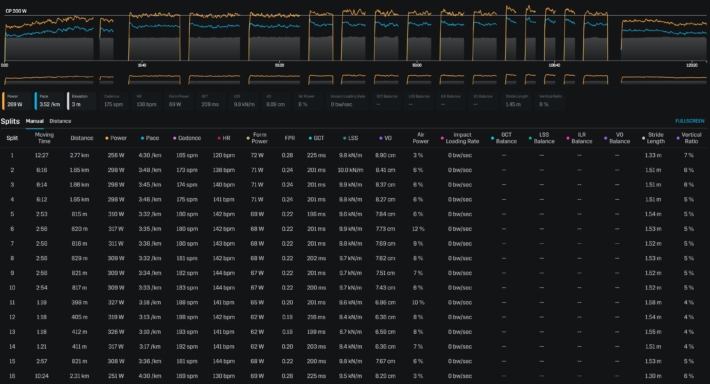Select split 15 moving time 2:57
This screenshot has height=384, width=710.
[x=42, y=361]
